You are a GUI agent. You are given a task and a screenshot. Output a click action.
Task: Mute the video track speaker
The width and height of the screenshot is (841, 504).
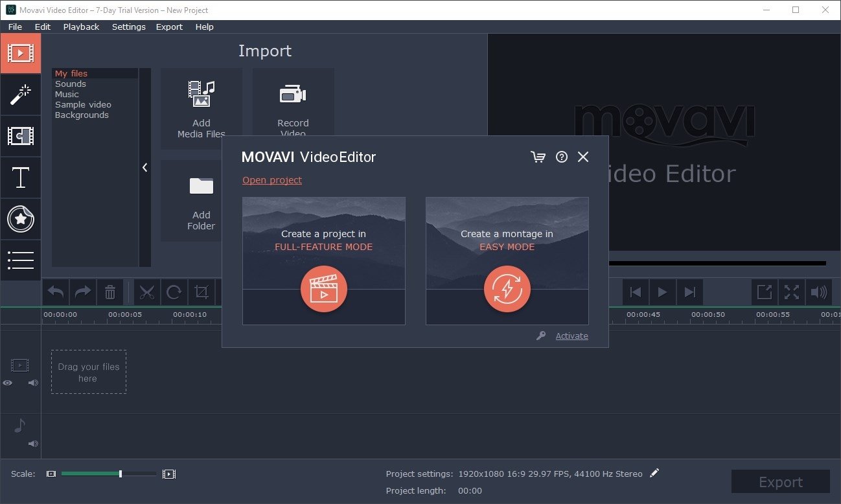tap(33, 383)
